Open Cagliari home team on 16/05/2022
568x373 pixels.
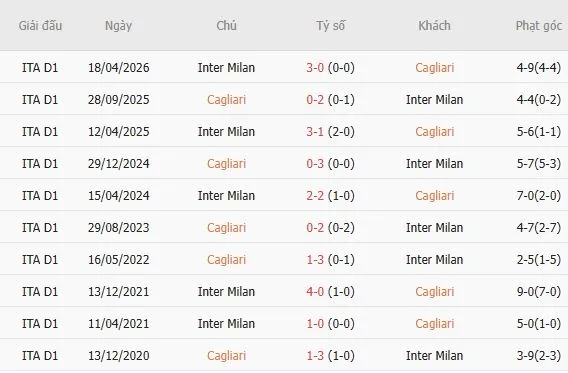pos(226,260)
